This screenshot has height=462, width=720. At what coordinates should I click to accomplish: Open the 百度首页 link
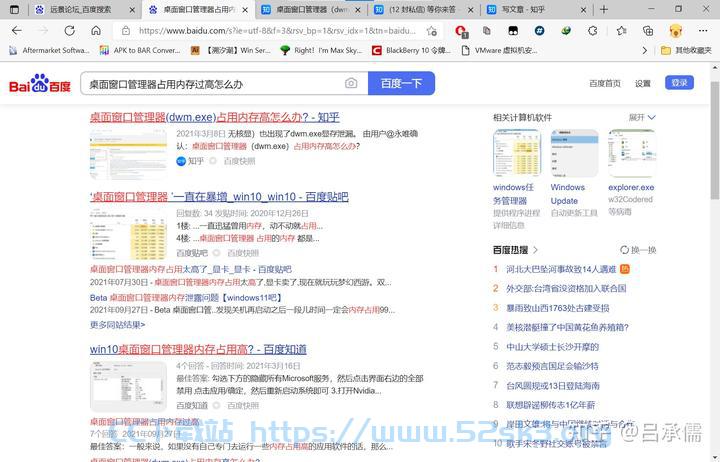tap(605, 83)
